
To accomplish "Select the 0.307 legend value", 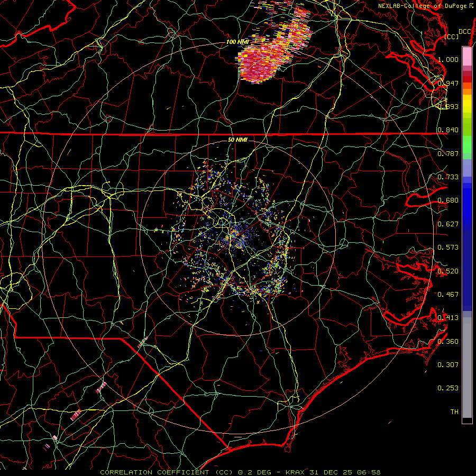I will 448,365.
